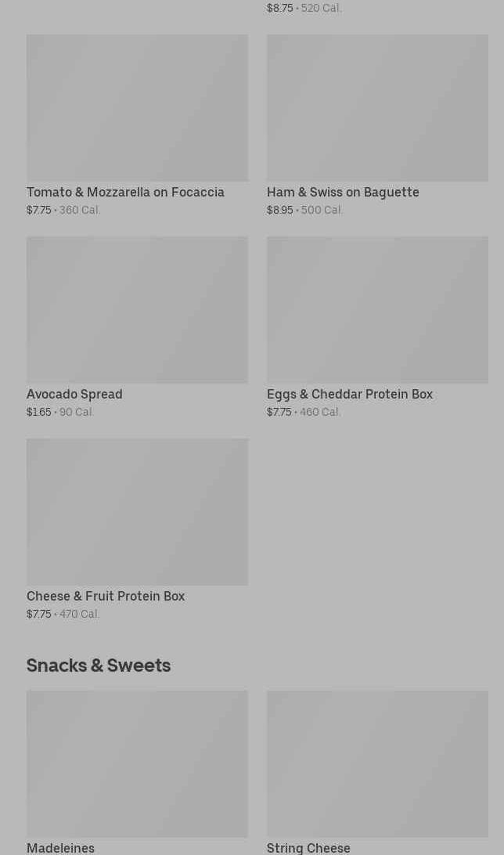The width and height of the screenshot is (504, 855).
Task: Click the Tomato & Mozzarella on Focaccia title
Action: pyautogui.click(x=125, y=192)
